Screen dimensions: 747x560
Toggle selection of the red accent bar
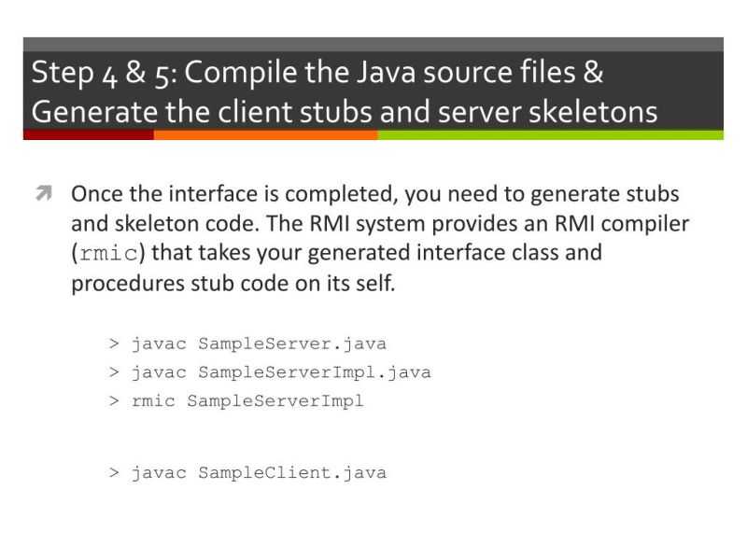pos(89,136)
